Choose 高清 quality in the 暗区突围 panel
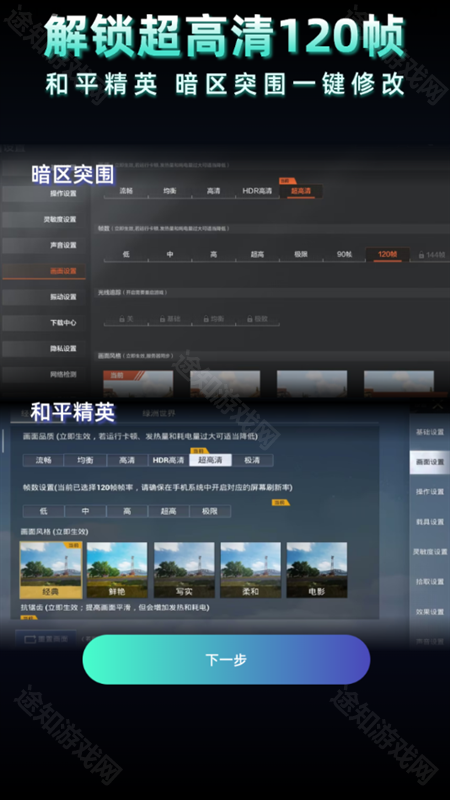450x800 pixels. click(x=214, y=191)
